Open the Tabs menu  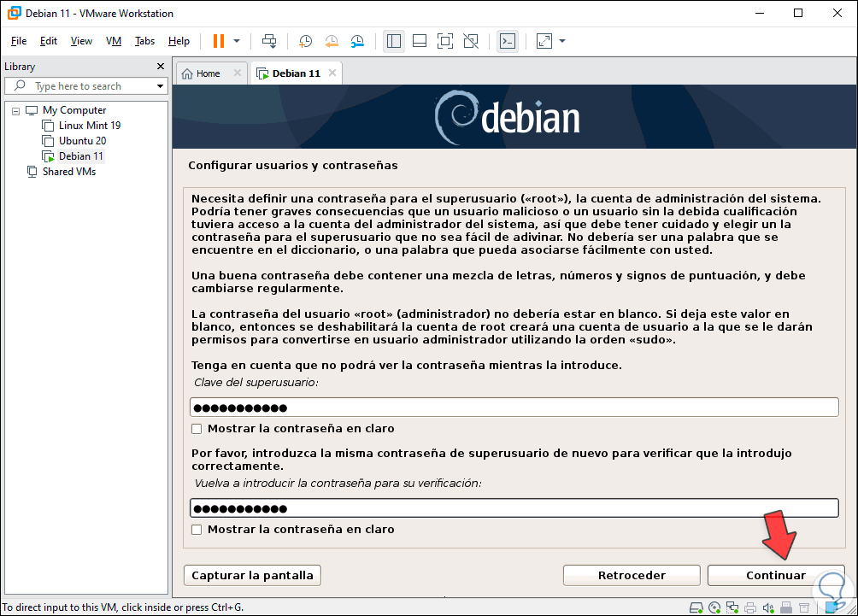[144, 41]
